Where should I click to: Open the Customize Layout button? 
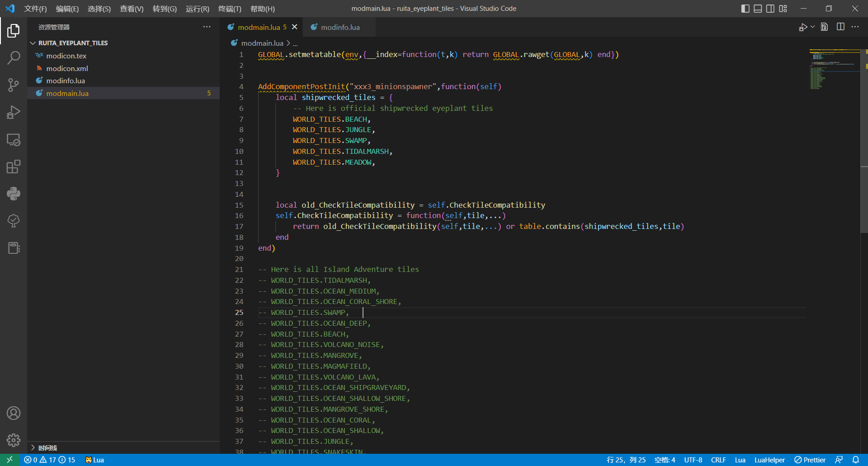[x=783, y=9]
